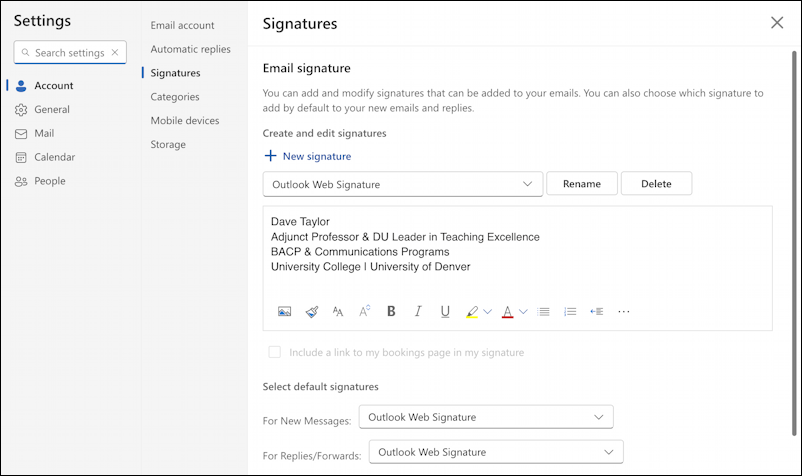Insert a numbered list

[x=570, y=311]
